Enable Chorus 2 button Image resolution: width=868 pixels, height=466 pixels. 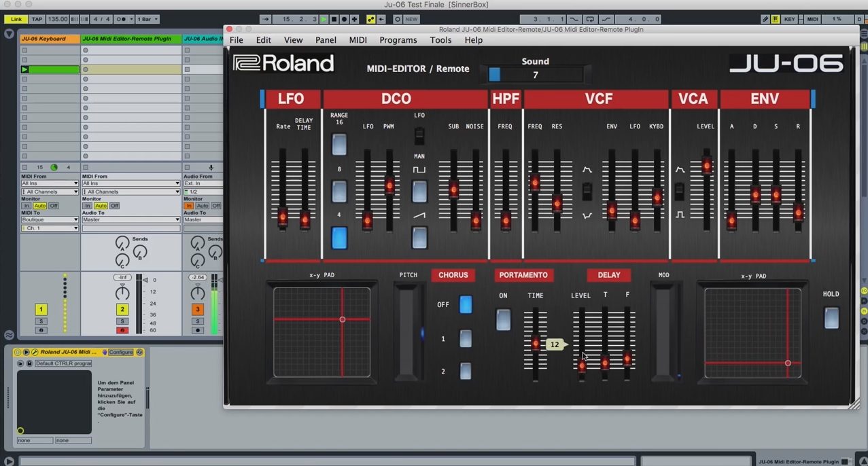click(x=466, y=371)
